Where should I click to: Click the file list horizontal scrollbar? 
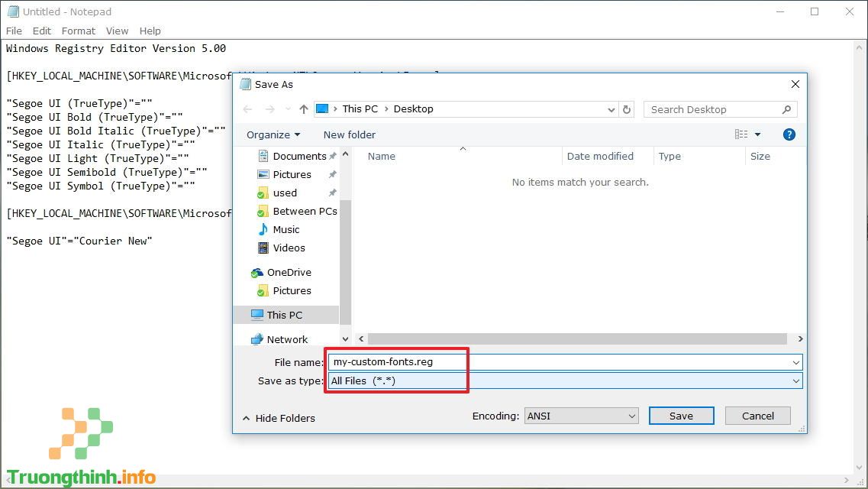pyautogui.click(x=577, y=338)
